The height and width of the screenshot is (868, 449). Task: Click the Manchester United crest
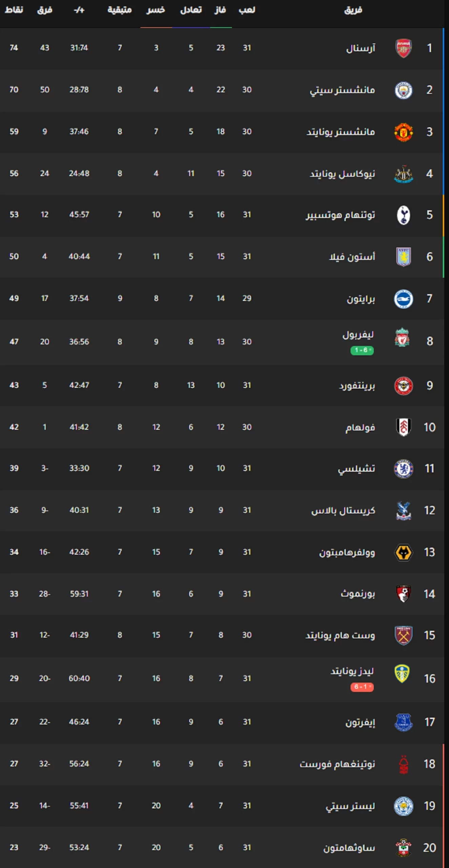(x=403, y=132)
